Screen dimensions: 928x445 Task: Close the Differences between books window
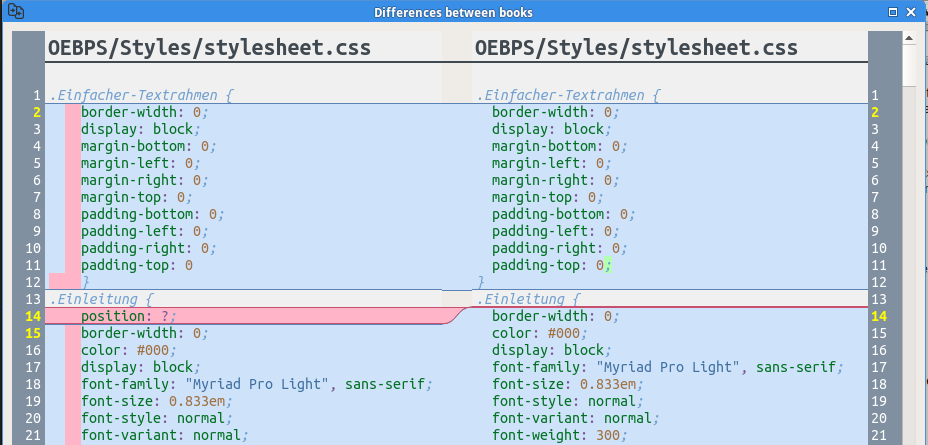pyautogui.click(x=913, y=12)
